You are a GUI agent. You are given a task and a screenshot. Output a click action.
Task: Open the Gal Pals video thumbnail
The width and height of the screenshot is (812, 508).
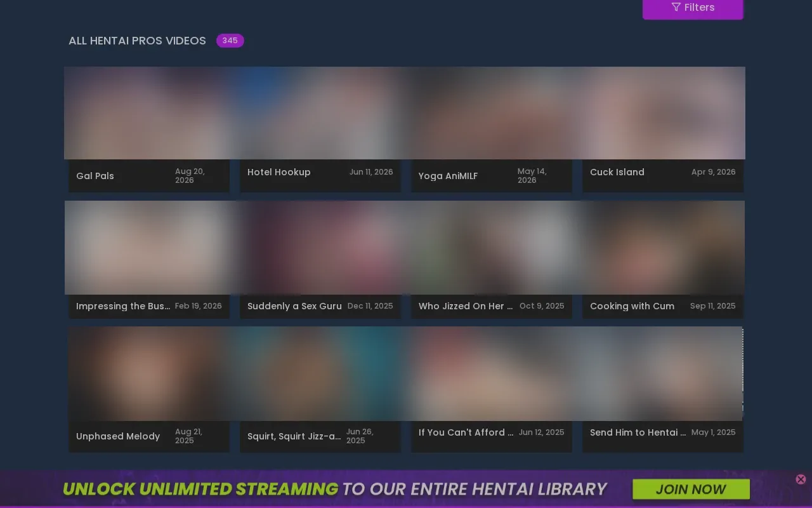149,113
